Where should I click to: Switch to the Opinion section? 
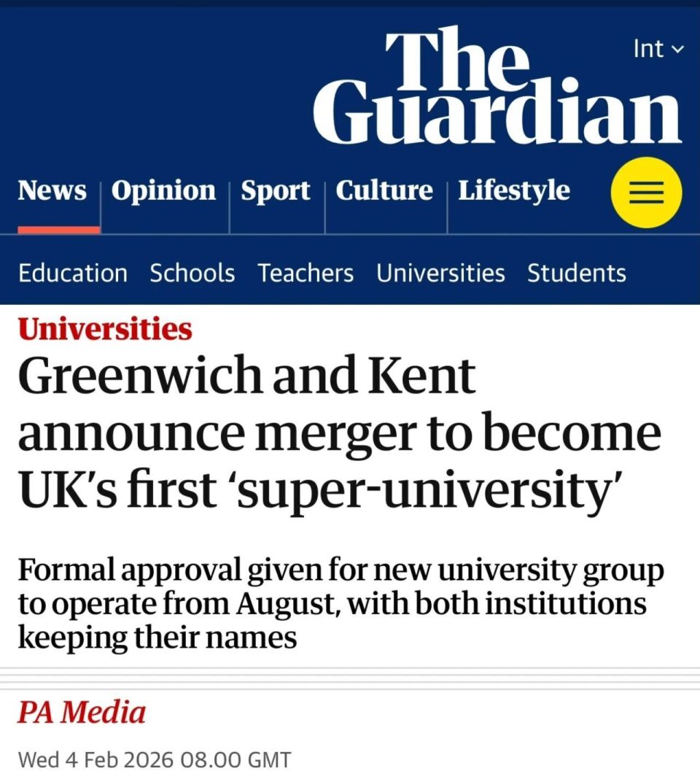click(x=163, y=191)
